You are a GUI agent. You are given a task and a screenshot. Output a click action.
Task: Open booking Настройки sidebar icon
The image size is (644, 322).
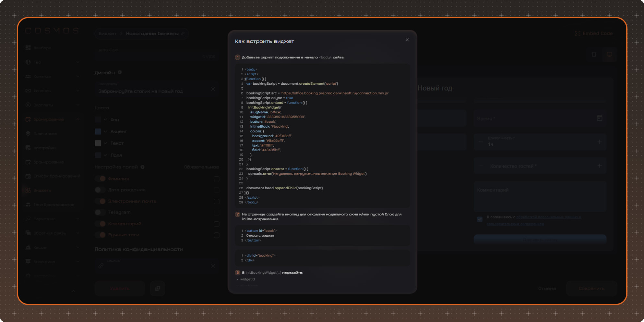tap(28, 148)
